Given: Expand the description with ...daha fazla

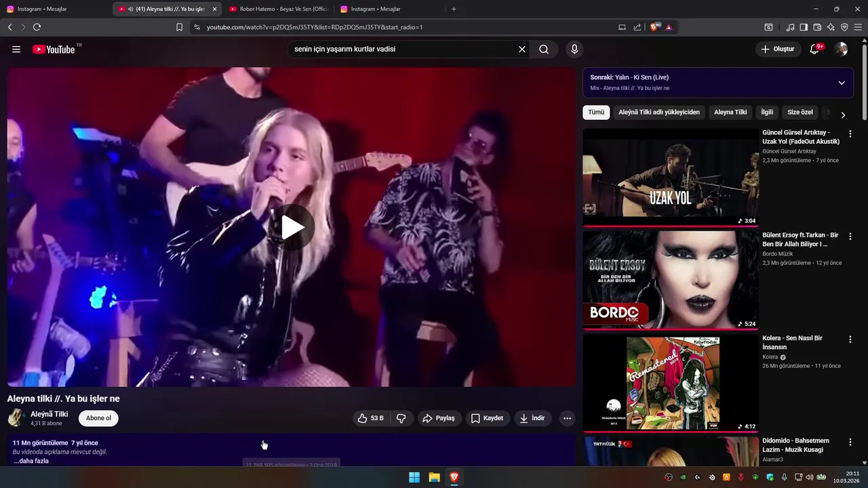Looking at the screenshot, I should (x=31, y=461).
